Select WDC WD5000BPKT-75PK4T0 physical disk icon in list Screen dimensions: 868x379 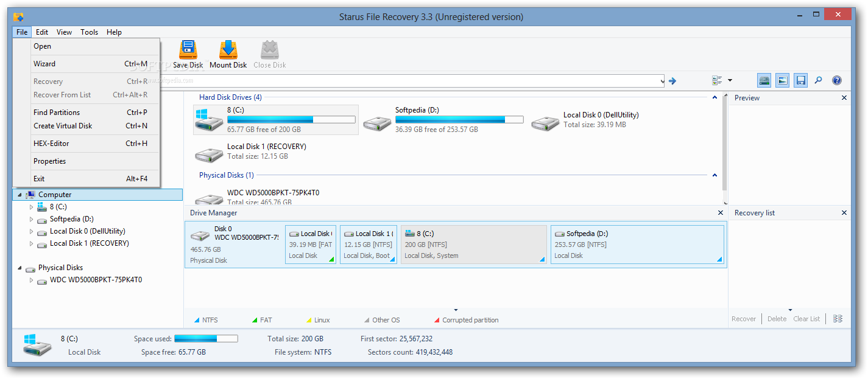click(209, 199)
